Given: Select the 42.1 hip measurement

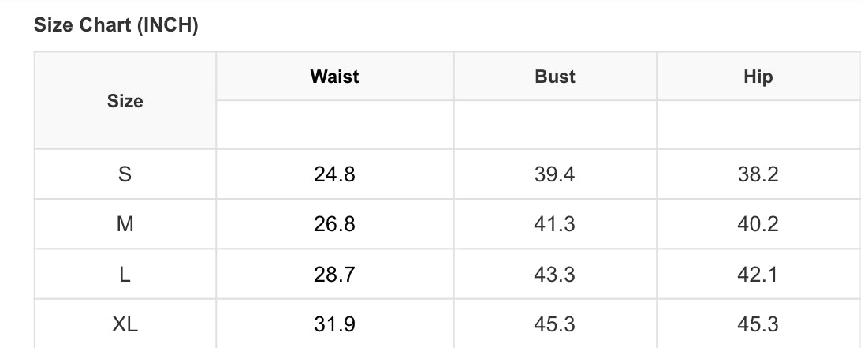Looking at the screenshot, I should (758, 274).
